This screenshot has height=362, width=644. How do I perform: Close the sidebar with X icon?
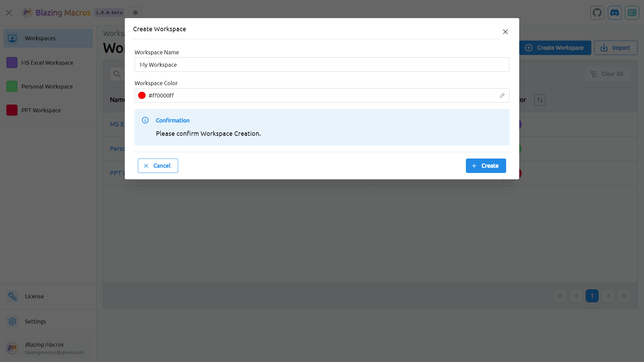click(9, 13)
